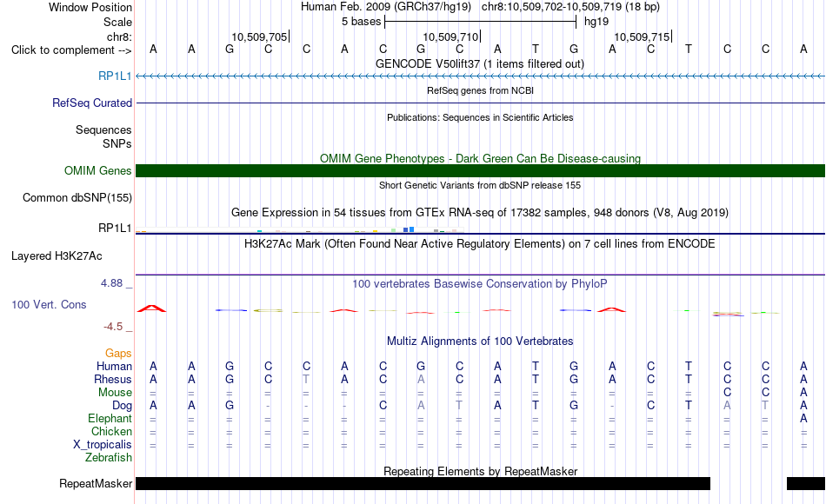Click the RP1L1 GTEx expression label

coord(115,228)
